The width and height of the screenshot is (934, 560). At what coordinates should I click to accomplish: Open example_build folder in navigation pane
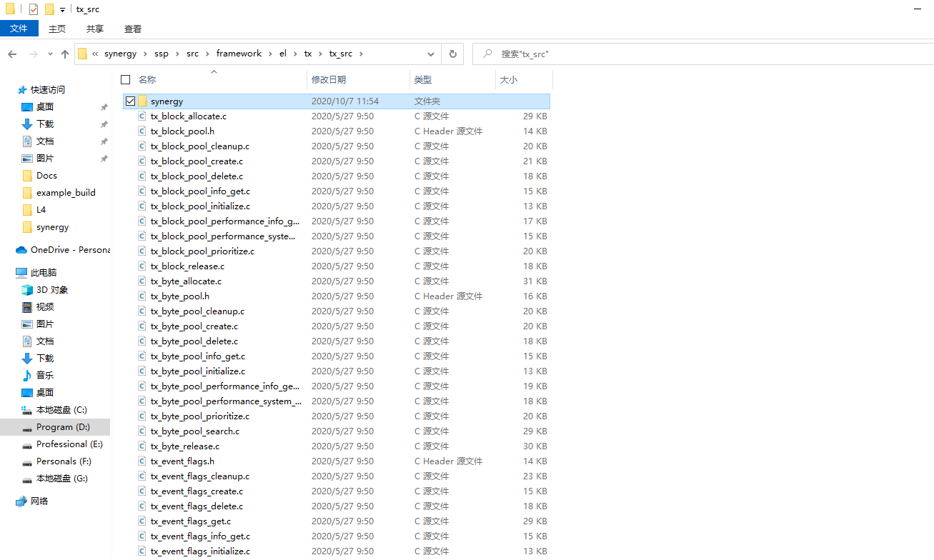(x=66, y=192)
